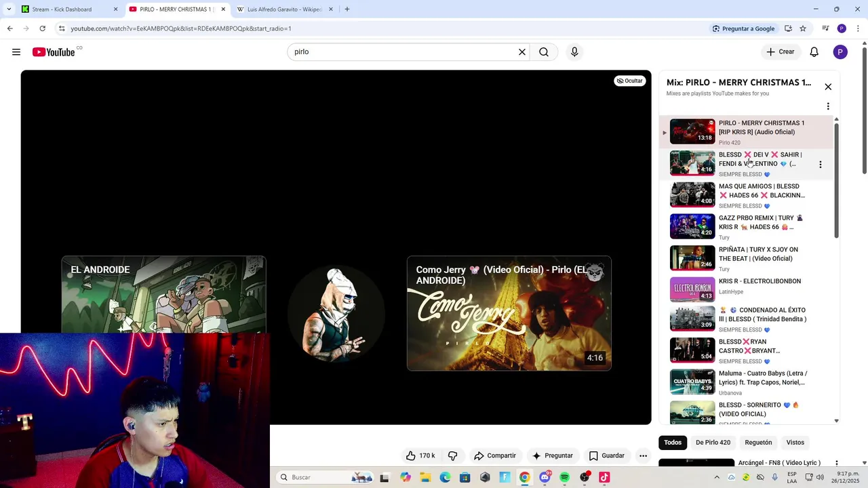Screen dimensions: 868x488
Task: Open the more actions ellipsis under the video
Action: coord(643,455)
